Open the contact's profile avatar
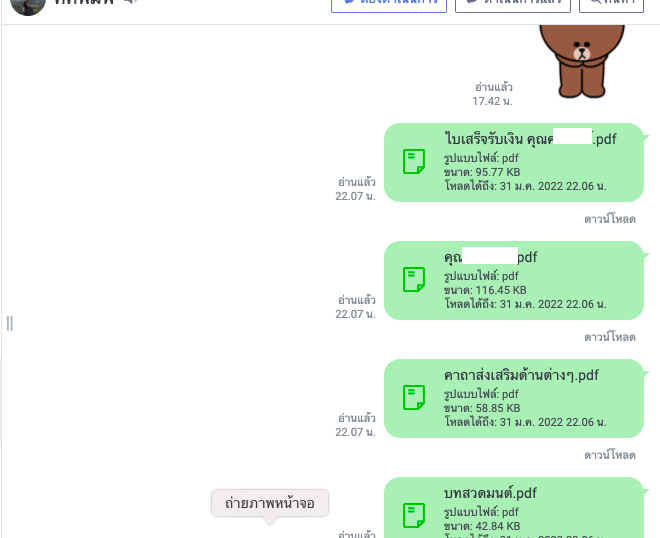 coord(28,6)
